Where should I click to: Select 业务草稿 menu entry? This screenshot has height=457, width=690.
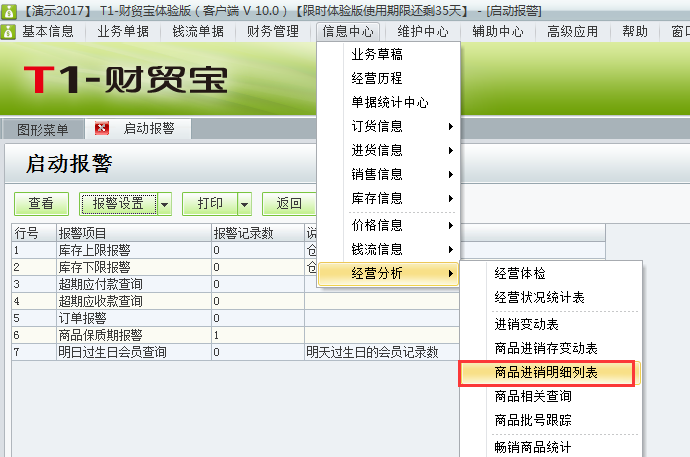click(x=388, y=55)
